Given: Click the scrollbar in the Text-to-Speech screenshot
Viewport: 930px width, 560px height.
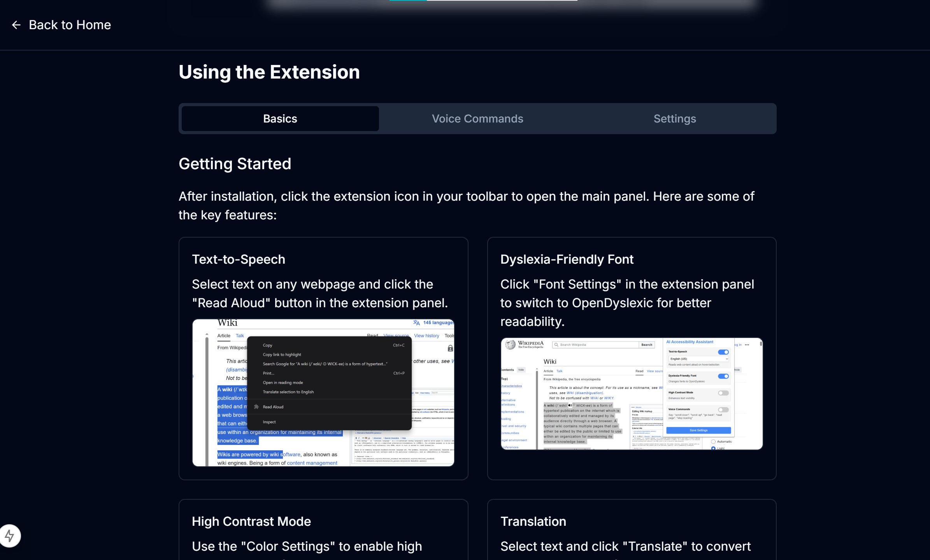Looking at the screenshot, I should tap(207, 397).
